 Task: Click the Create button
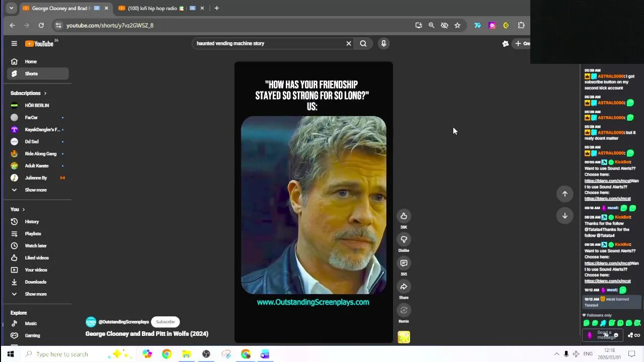pyautogui.click(x=522, y=44)
